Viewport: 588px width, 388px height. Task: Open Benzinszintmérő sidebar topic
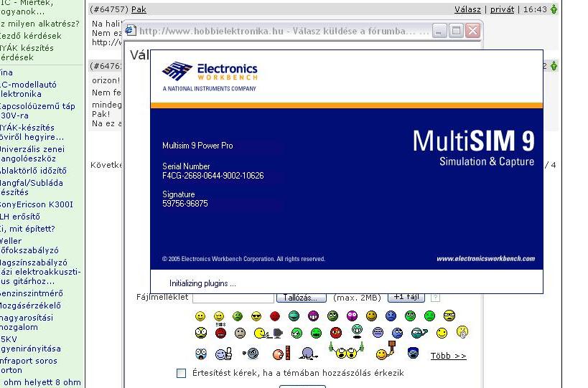(32, 293)
